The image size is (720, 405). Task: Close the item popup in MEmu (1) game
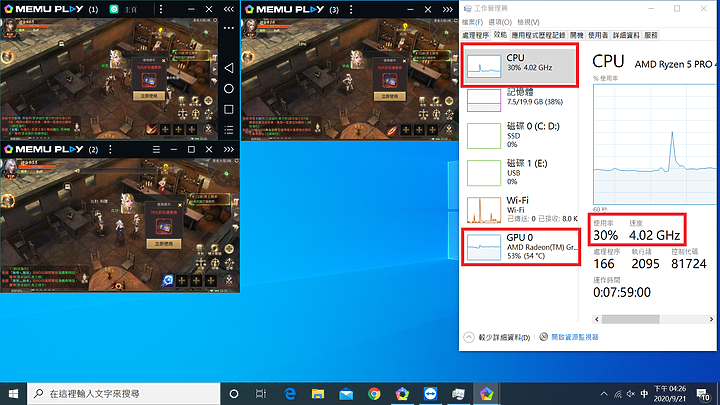pos(164,60)
